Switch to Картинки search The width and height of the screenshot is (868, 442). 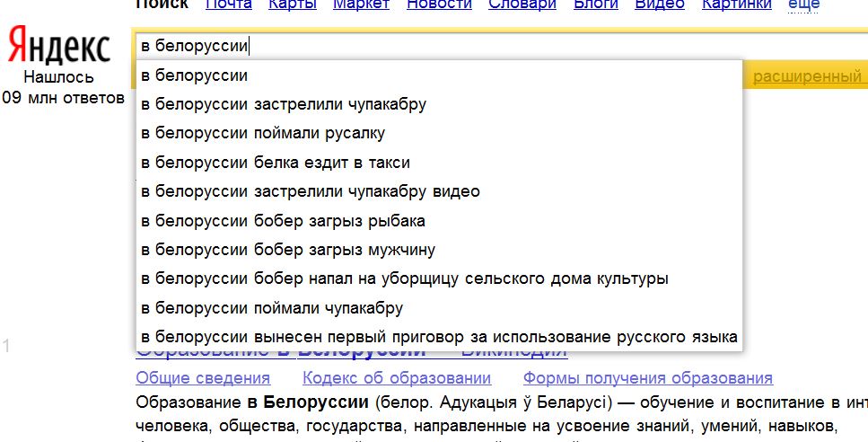click(x=736, y=4)
